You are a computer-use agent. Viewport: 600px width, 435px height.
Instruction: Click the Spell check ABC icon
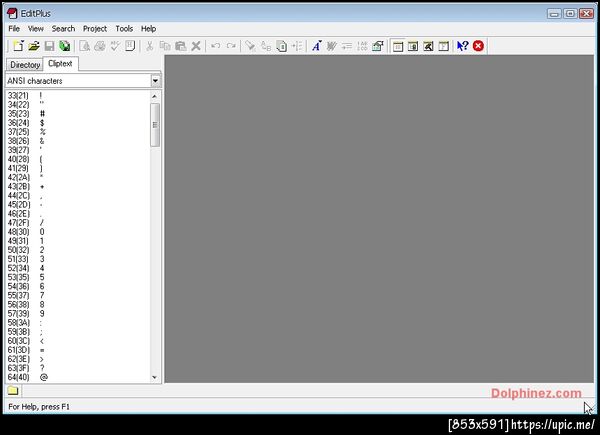[x=115, y=46]
